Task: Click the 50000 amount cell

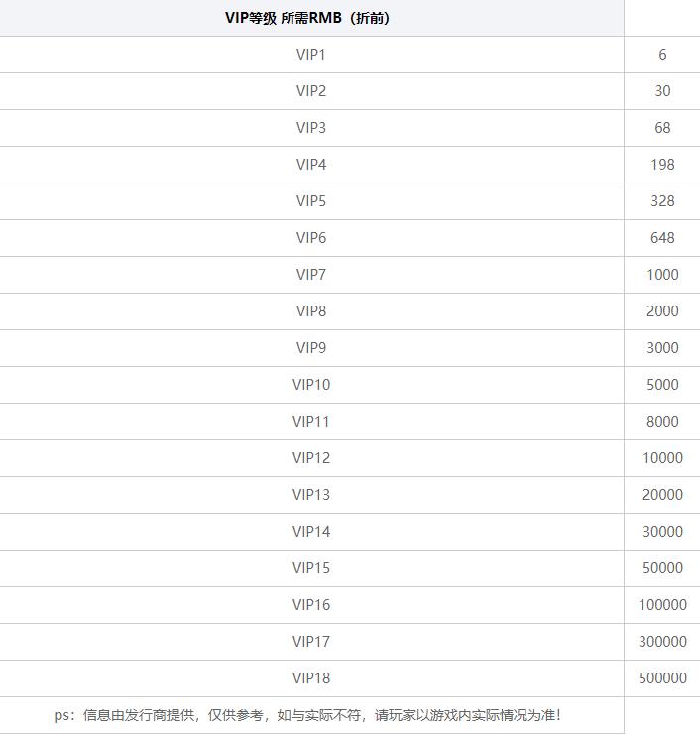Action: tap(662, 568)
